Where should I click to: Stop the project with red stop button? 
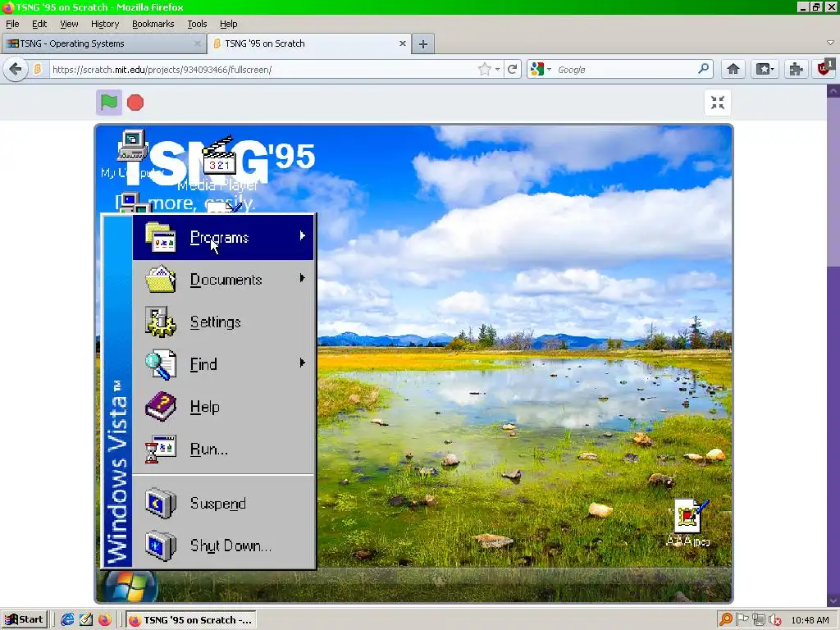135,103
